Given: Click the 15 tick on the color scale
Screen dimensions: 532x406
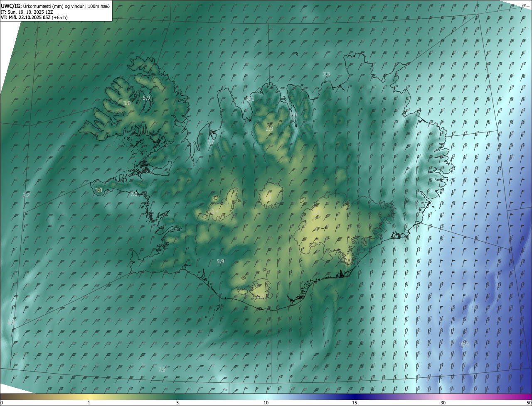Looking at the screenshot, I should 355,403.
